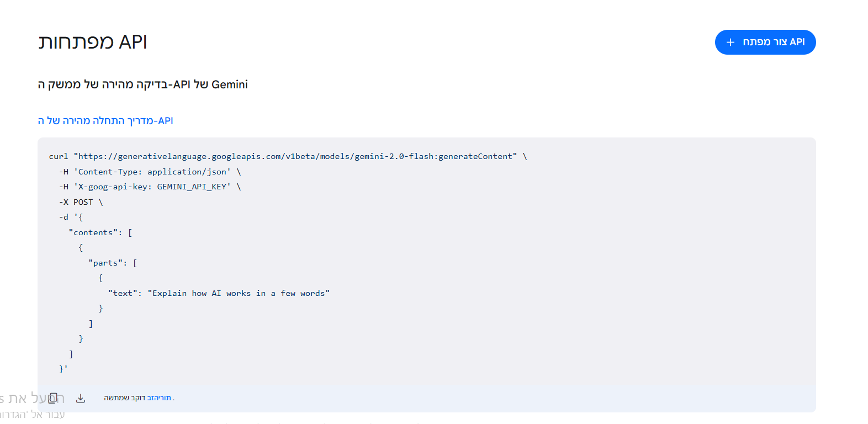Click the 'Explain how AI works' text value
The width and height of the screenshot is (868, 424).
click(239, 294)
